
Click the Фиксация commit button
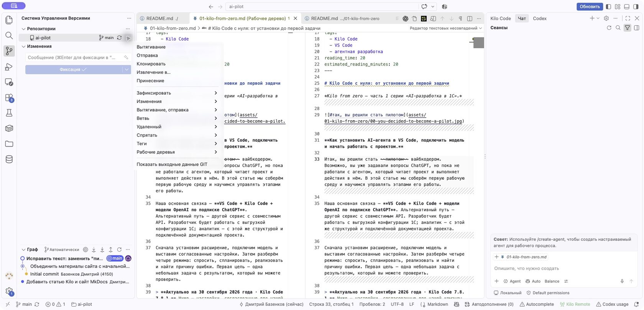point(74,69)
